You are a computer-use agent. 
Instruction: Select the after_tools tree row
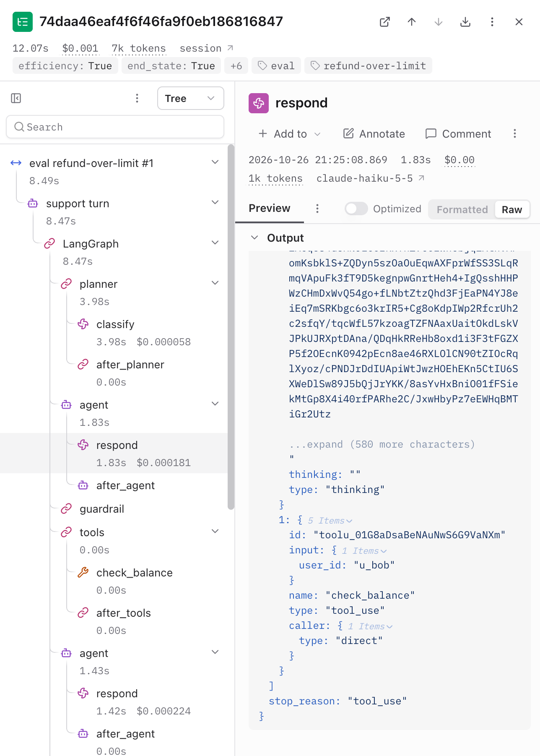click(x=114, y=621)
